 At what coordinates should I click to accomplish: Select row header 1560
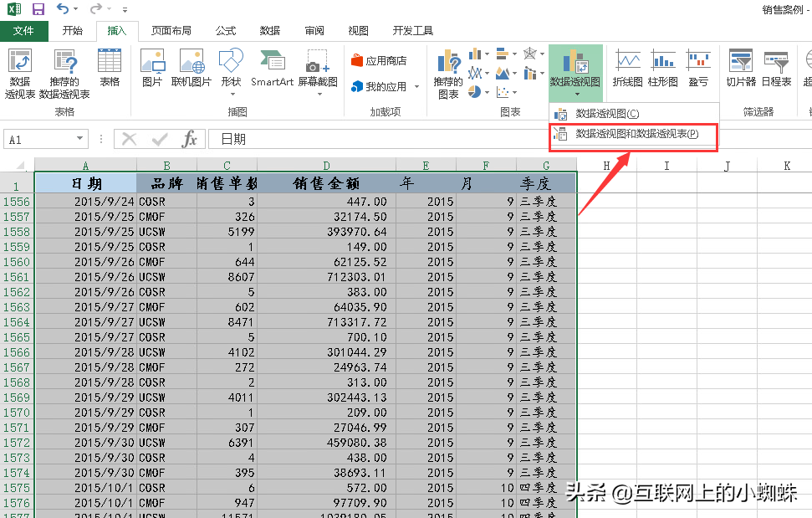point(17,262)
